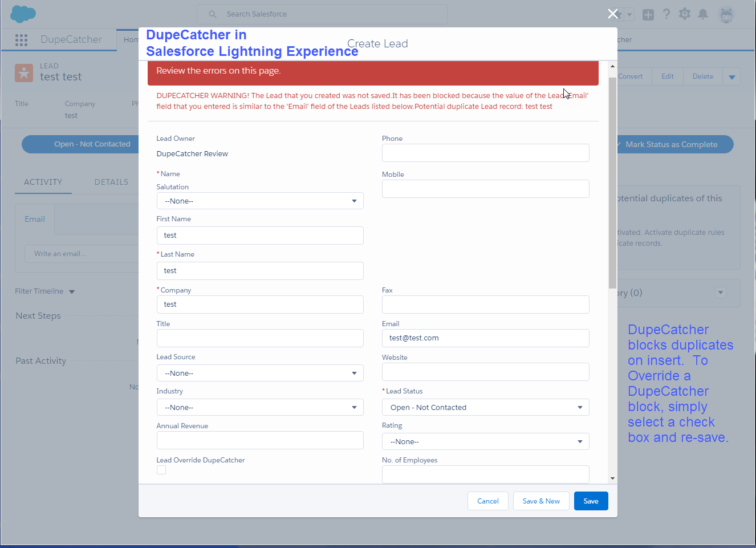This screenshot has width=756, height=548.
Task: Cancel the Create Lead dialog
Action: pyautogui.click(x=488, y=501)
